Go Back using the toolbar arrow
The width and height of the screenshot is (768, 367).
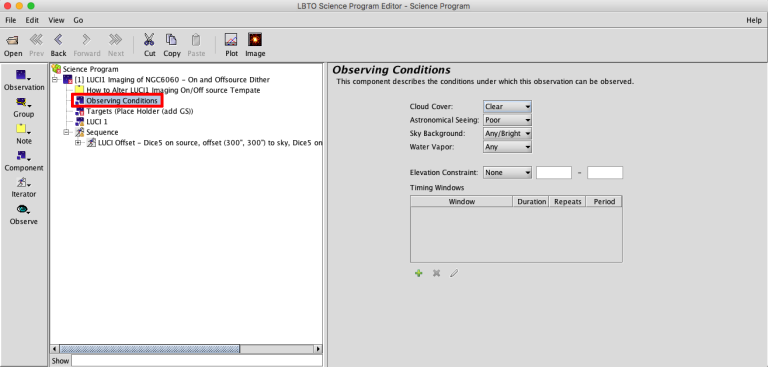point(58,40)
